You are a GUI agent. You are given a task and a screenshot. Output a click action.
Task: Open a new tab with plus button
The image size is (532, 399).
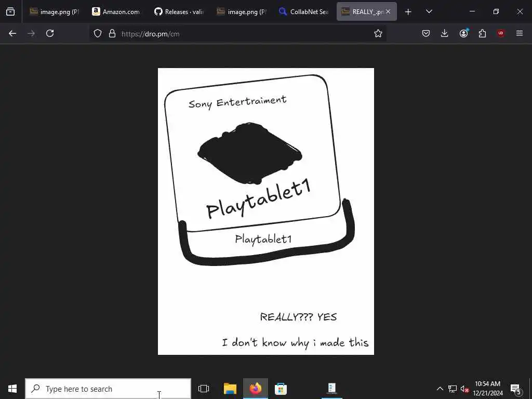(x=408, y=12)
